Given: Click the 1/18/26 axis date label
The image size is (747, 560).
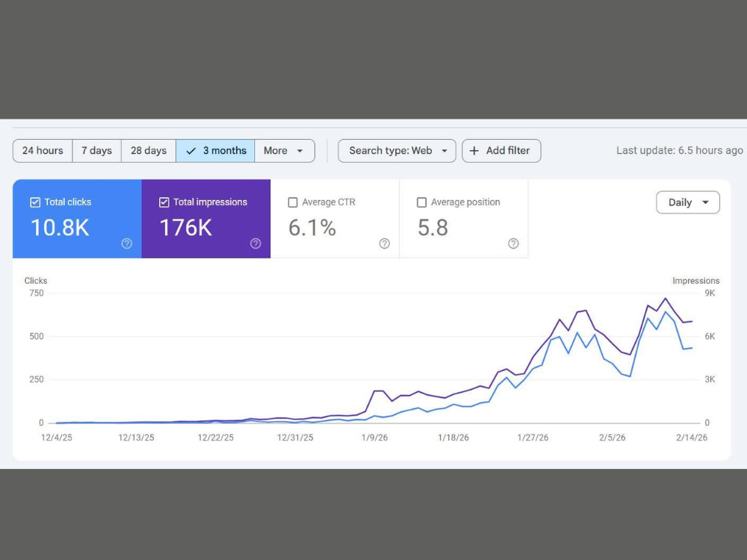Looking at the screenshot, I should coord(453,438).
